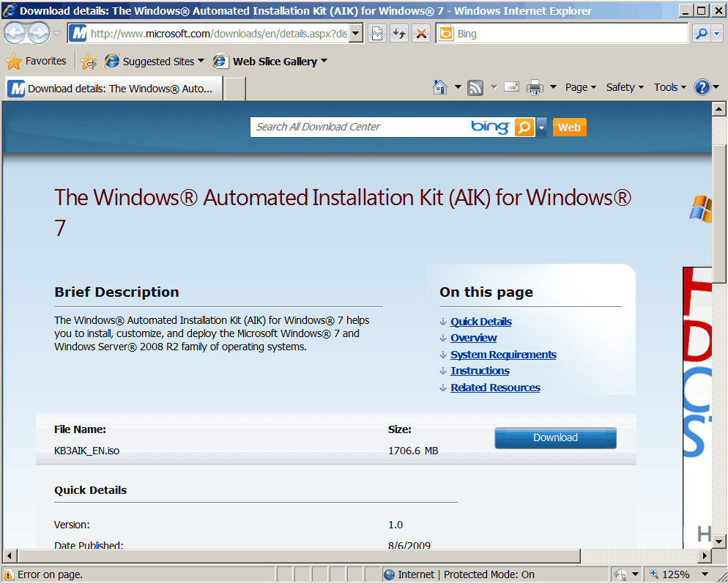
Task: Expand the zoom level dropdown arrow
Action: pyautogui.click(x=705, y=574)
